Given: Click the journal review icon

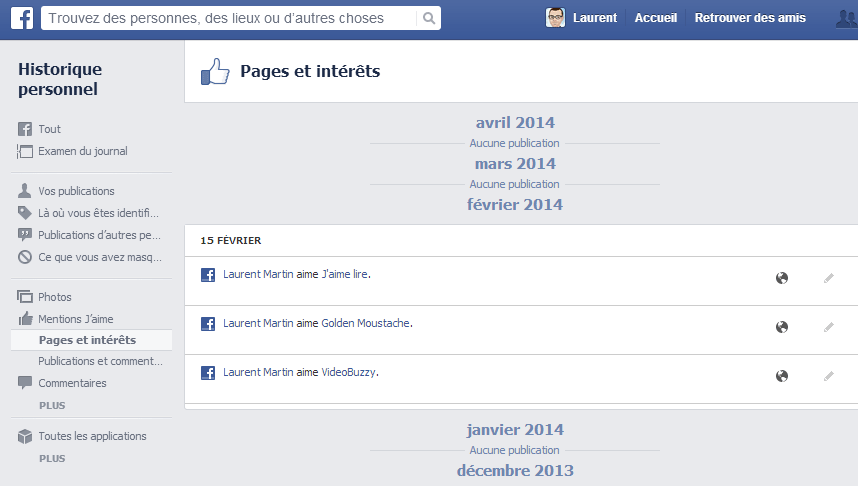Looking at the screenshot, I should [x=25, y=151].
